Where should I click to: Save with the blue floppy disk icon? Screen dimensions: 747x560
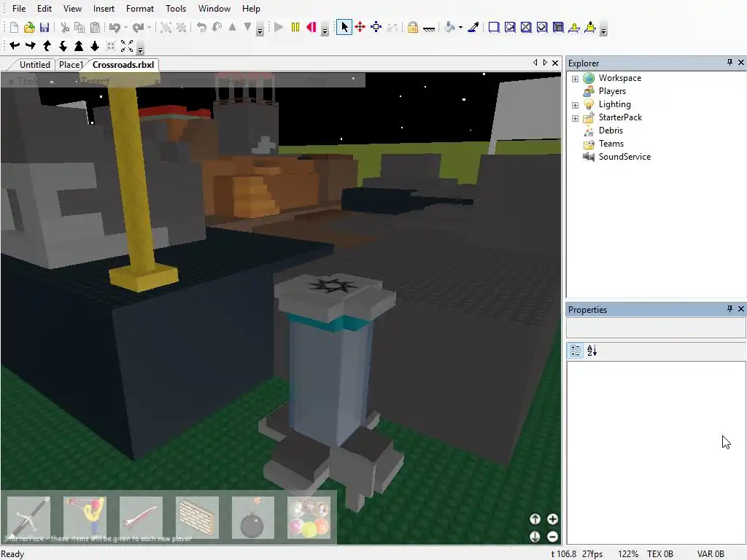tap(44, 28)
